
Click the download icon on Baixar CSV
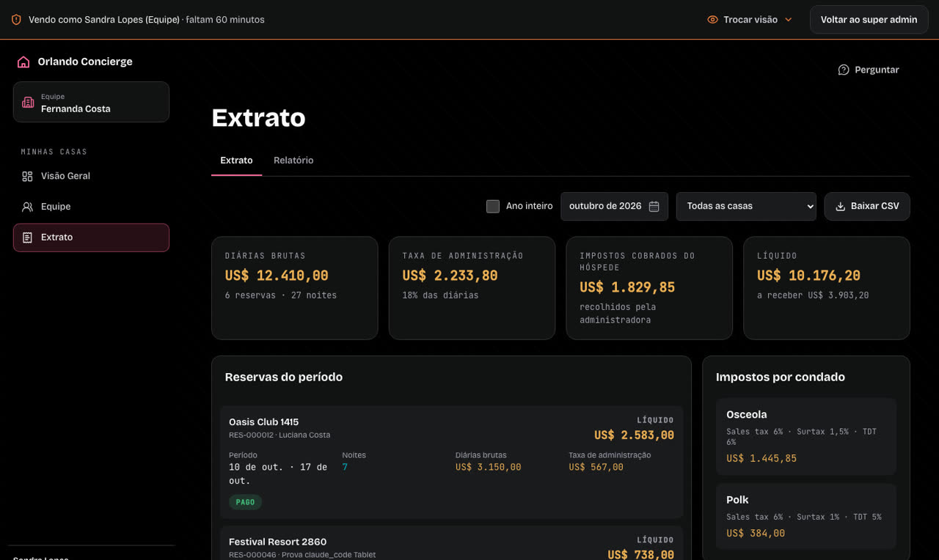(841, 207)
